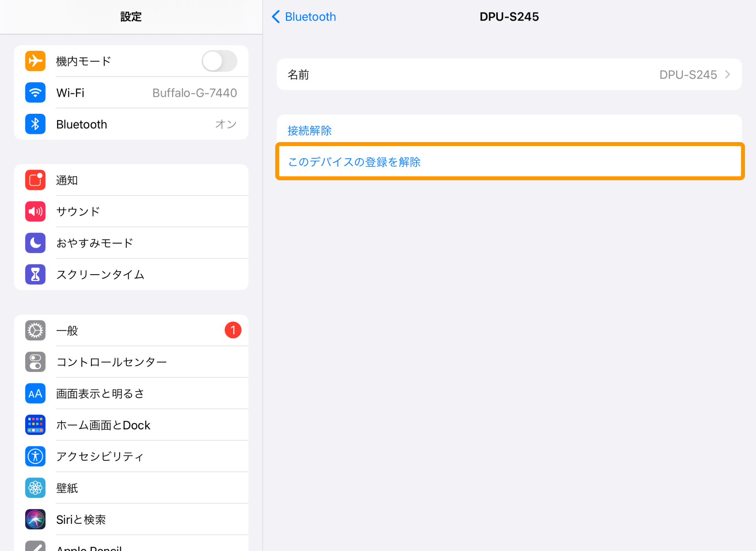756x551 pixels.
Task: Click the アクセシビリティ person icon
Action: click(x=35, y=456)
